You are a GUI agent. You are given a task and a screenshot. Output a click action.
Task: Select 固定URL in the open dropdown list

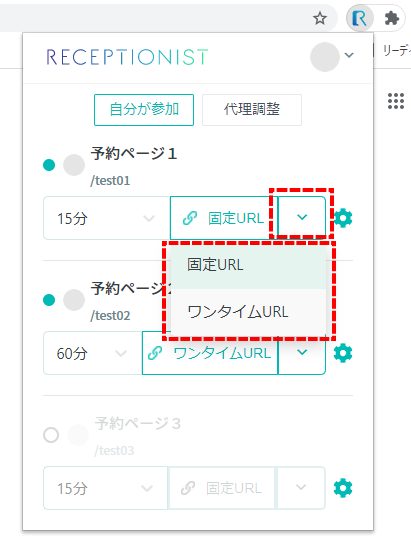pos(248,265)
